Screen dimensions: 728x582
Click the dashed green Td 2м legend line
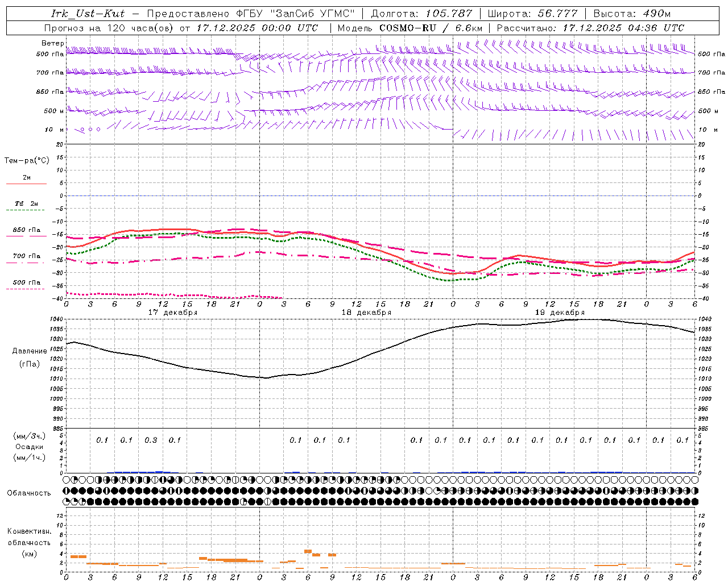tap(25, 210)
